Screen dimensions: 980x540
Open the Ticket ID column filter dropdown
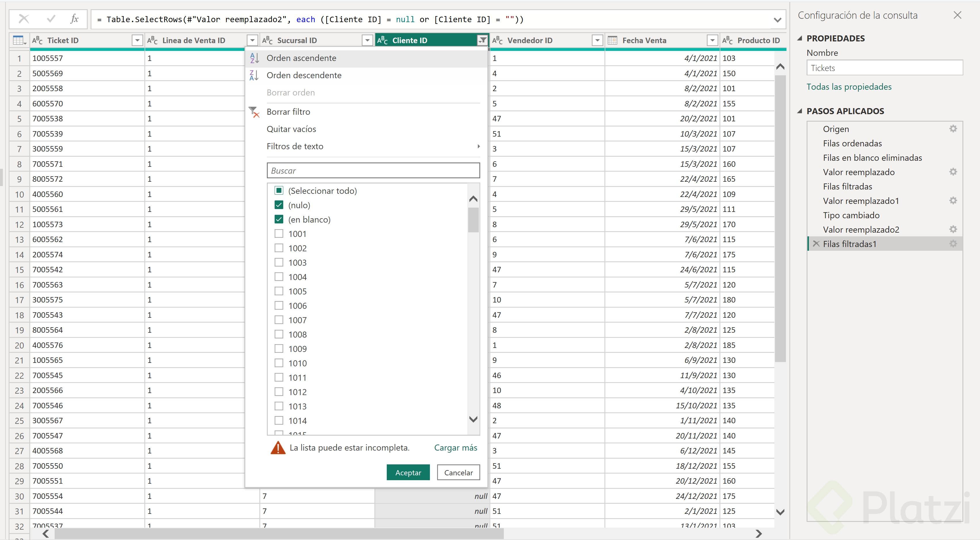[137, 40]
